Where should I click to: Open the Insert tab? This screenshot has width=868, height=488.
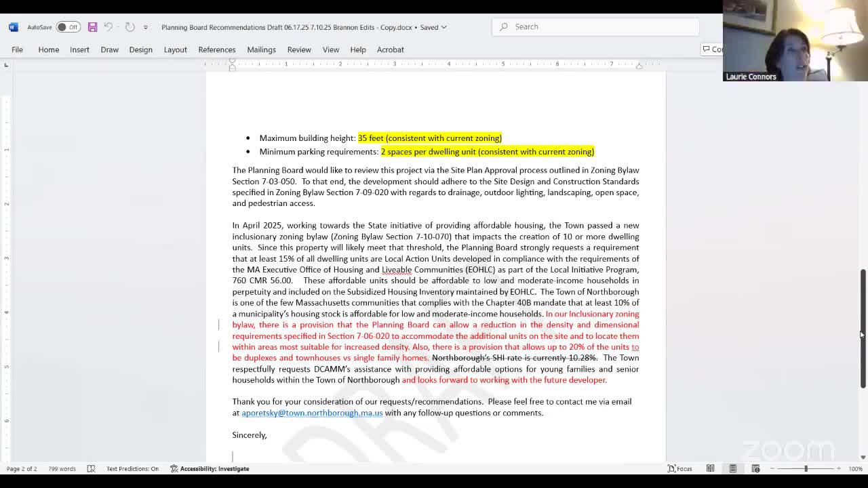pos(79,49)
